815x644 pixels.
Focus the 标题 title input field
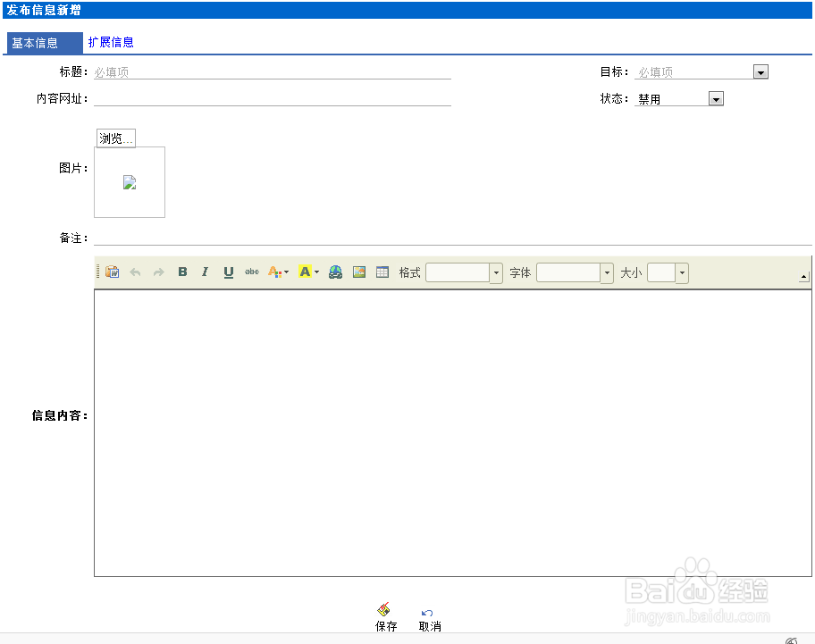[273, 72]
